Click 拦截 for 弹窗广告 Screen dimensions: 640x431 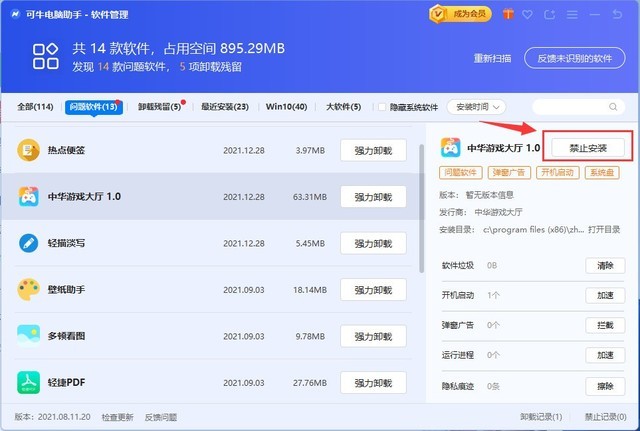coord(605,325)
